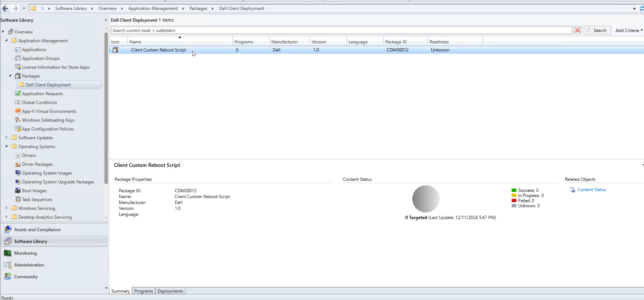Open the Content Status link under Related Objects
This screenshot has width=644, height=300.
coord(592,189)
